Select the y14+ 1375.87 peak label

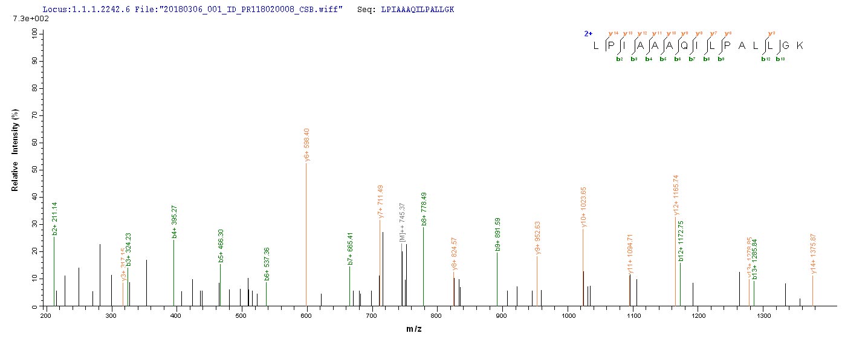814,254
